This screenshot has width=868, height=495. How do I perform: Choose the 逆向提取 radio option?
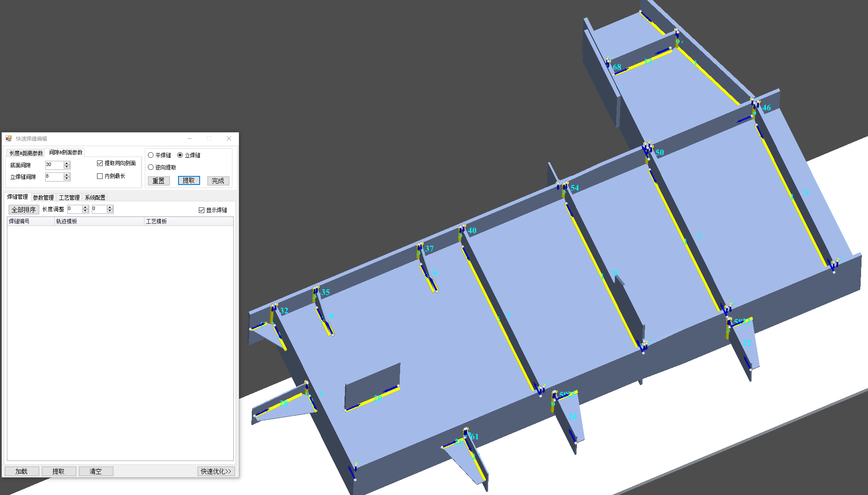click(151, 167)
